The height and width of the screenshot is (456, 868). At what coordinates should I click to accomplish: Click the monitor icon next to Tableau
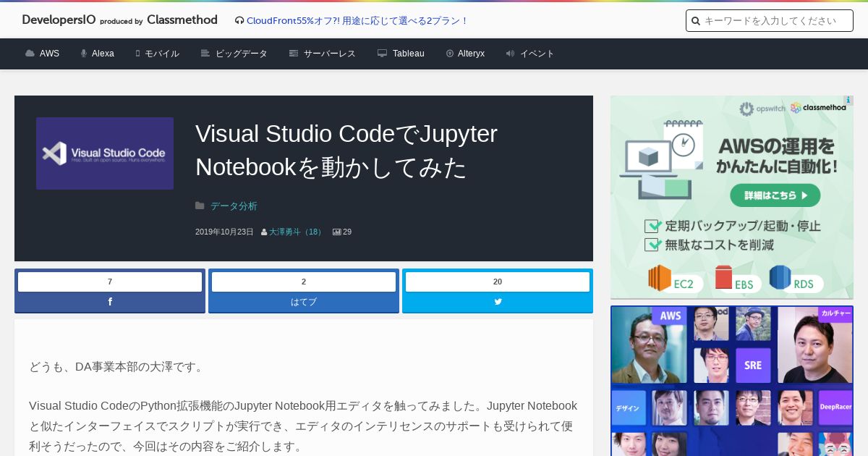382,54
